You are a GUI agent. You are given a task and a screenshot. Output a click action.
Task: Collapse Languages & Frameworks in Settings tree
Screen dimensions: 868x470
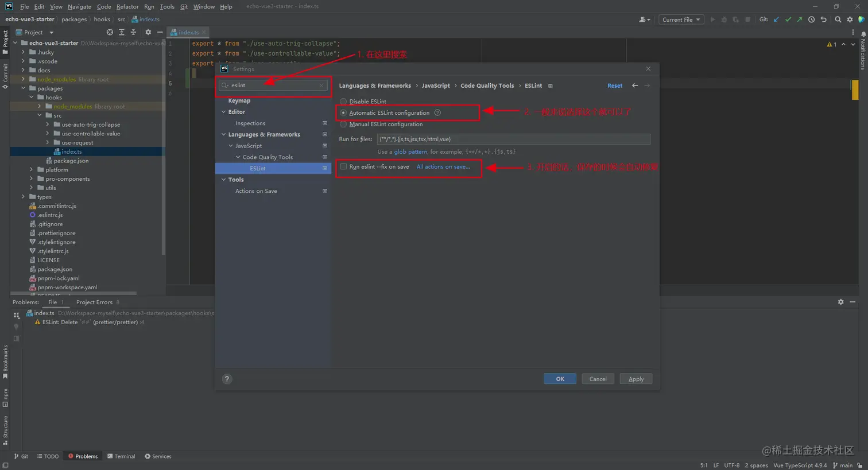[x=224, y=134]
